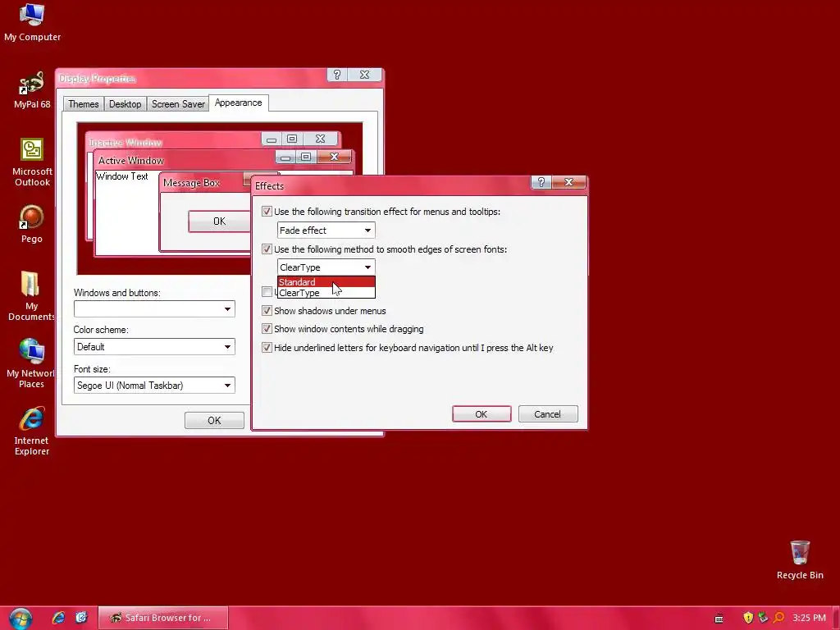
Task: Choose Standard from the smoothing list
Action: tap(326, 282)
